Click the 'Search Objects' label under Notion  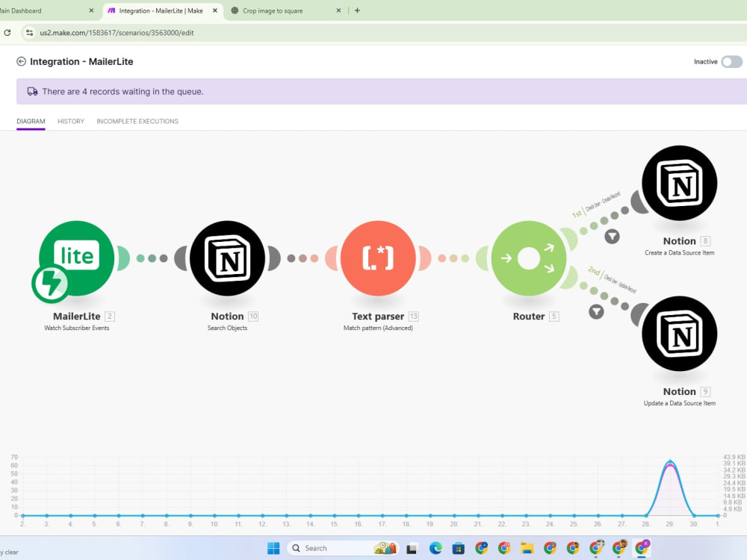click(227, 328)
